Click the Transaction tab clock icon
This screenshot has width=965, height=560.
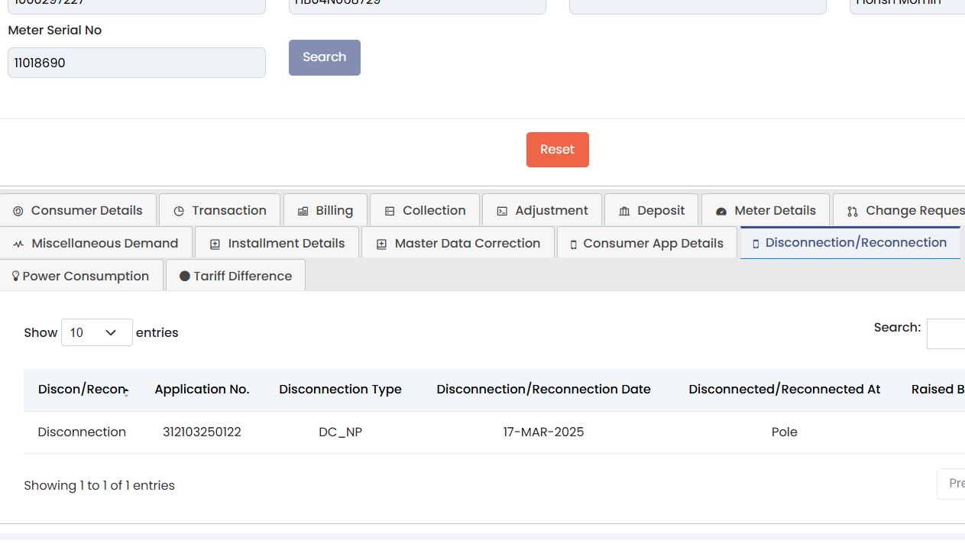[179, 211]
